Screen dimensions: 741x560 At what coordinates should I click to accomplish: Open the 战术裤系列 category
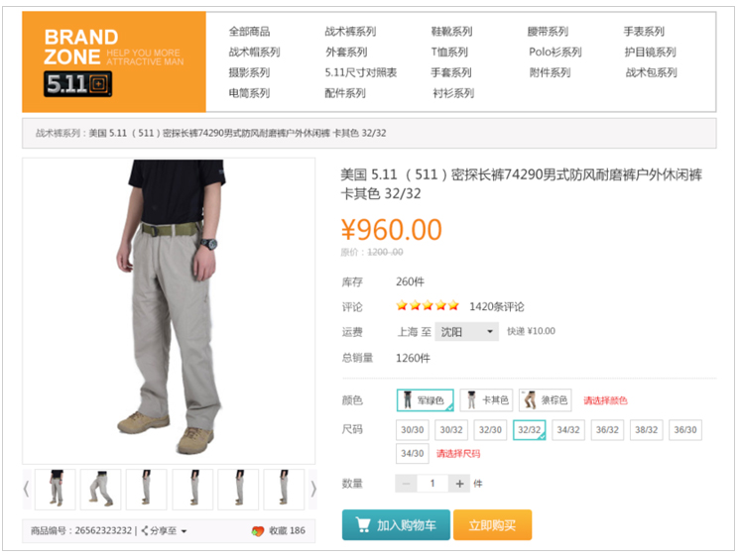pos(350,32)
